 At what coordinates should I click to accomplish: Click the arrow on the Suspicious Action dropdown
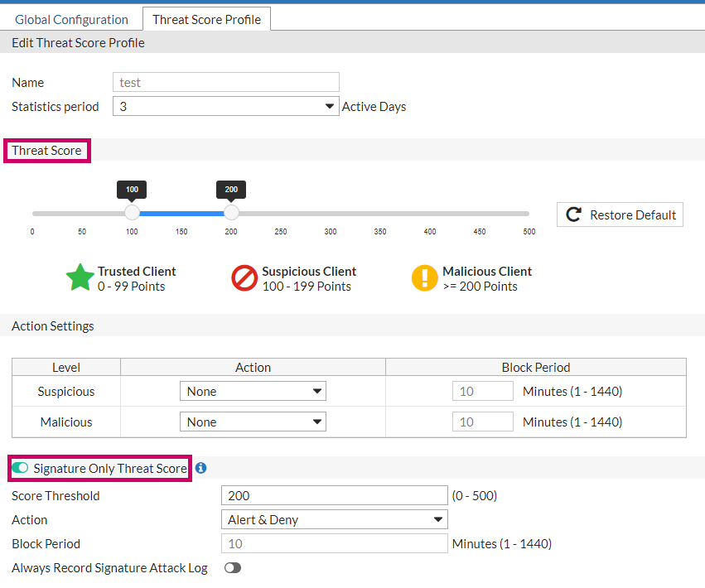[x=317, y=390]
